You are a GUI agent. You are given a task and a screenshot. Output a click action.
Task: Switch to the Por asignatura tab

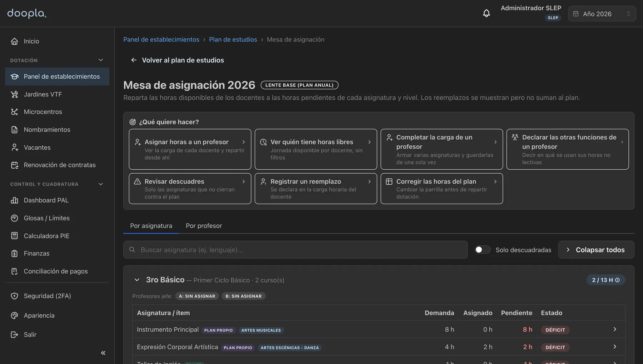[x=151, y=226]
